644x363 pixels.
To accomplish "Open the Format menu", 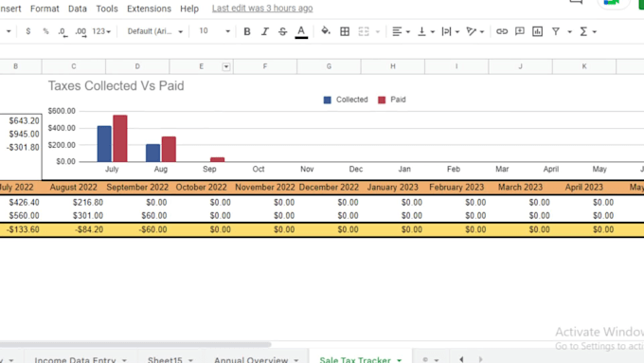I will pyautogui.click(x=45, y=9).
